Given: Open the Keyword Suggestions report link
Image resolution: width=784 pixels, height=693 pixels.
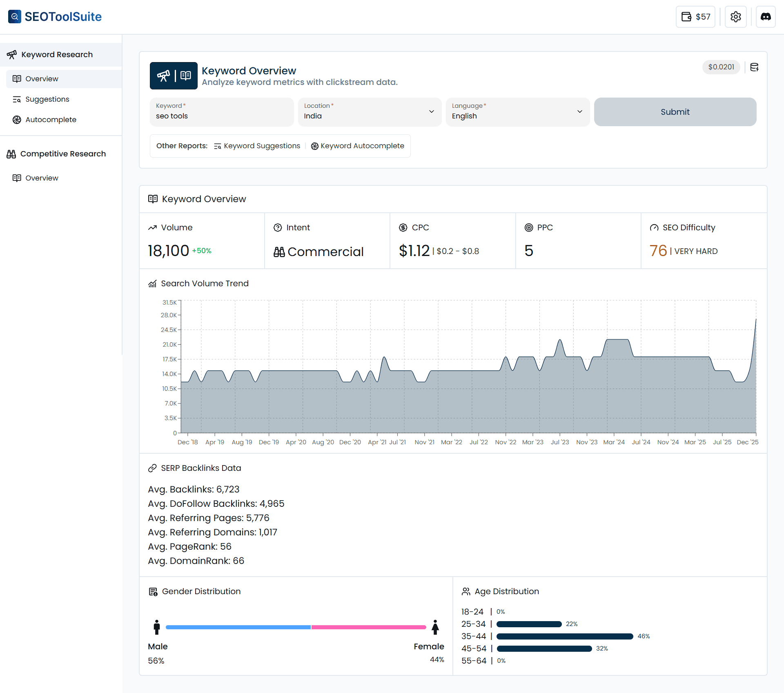Looking at the screenshot, I should pos(257,146).
